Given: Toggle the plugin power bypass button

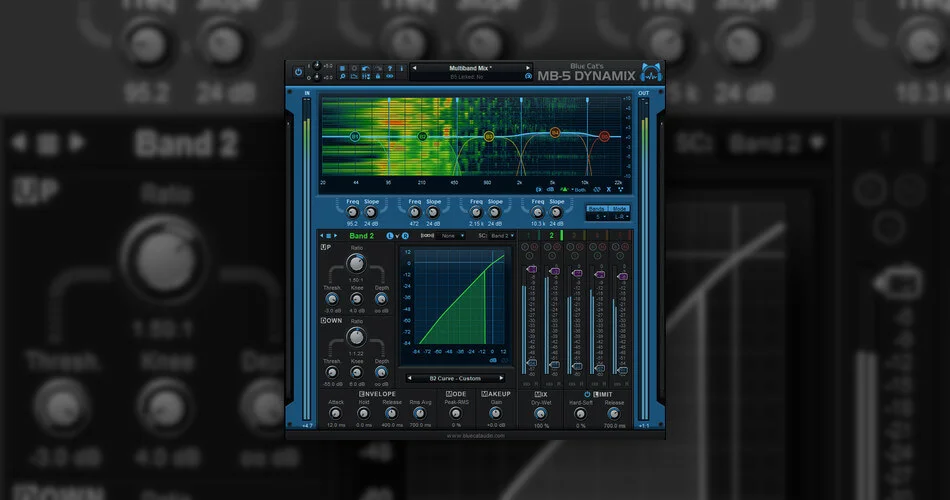Looking at the screenshot, I should tap(299, 72).
